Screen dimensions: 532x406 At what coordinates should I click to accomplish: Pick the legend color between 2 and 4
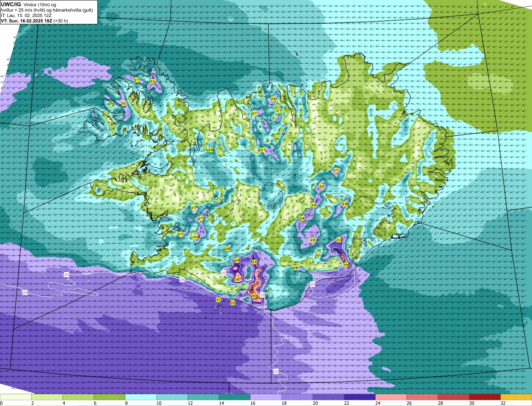pos(47,397)
